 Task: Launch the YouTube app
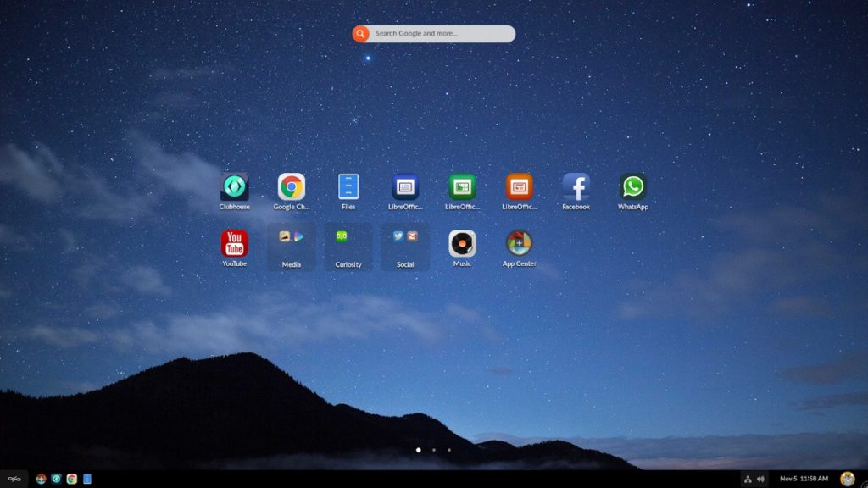tap(234, 245)
